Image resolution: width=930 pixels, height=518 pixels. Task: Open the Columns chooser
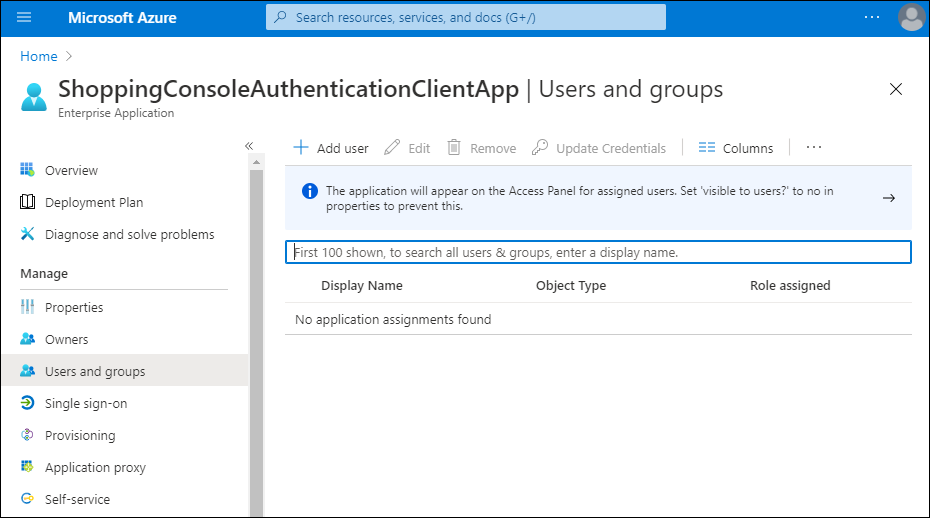(736, 148)
